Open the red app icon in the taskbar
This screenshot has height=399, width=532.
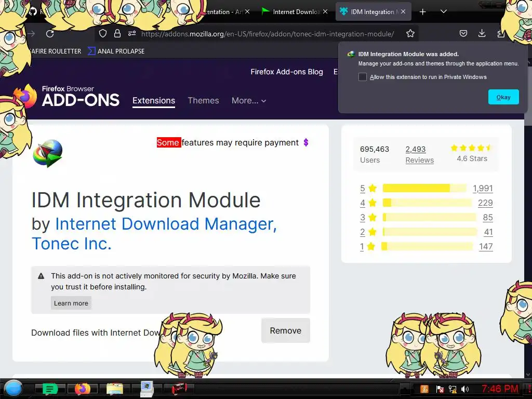click(179, 389)
